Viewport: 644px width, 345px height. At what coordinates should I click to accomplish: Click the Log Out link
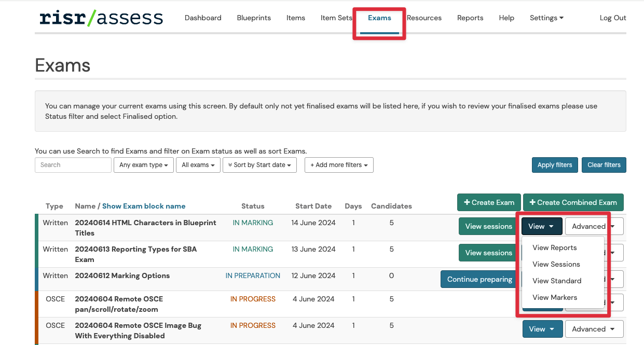(x=613, y=18)
